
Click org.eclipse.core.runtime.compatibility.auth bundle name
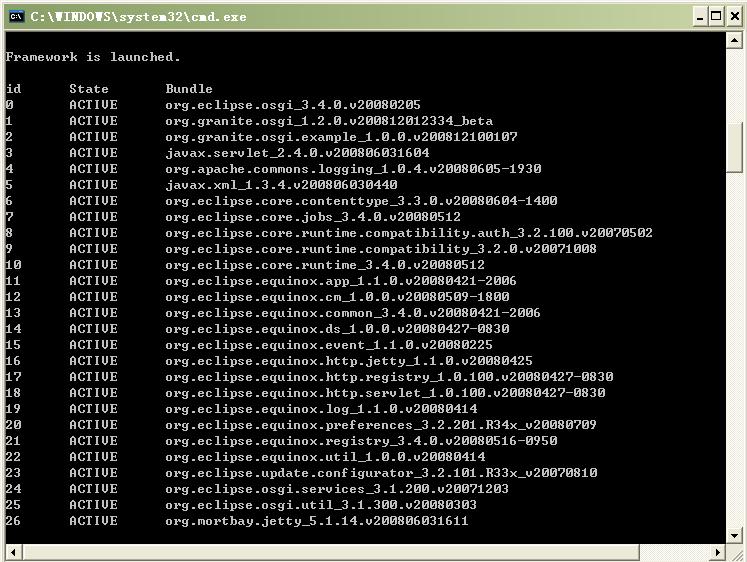409,233
